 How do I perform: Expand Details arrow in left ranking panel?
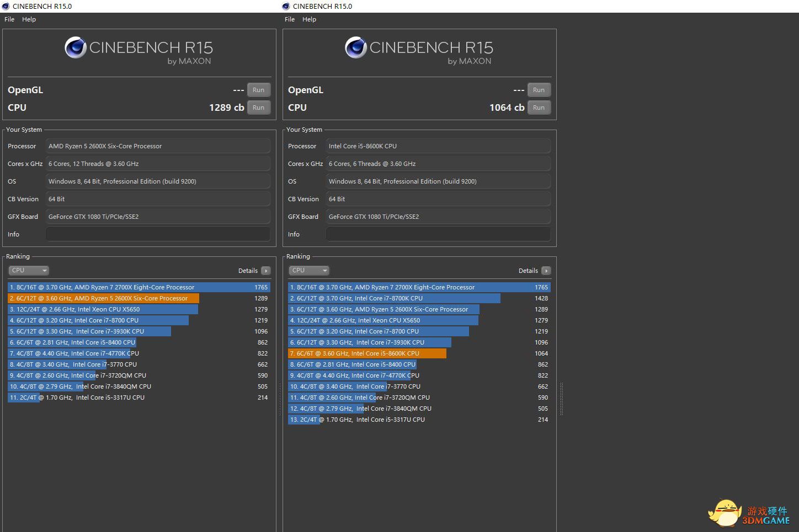(x=266, y=271)
